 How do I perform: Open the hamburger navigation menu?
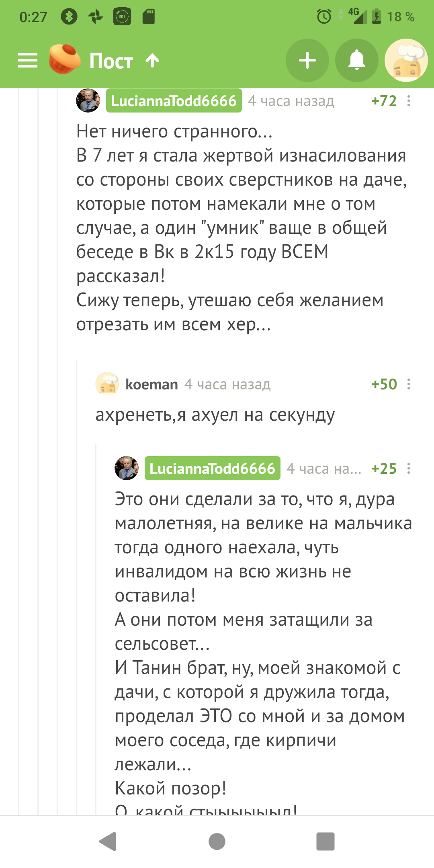[28, 61]
